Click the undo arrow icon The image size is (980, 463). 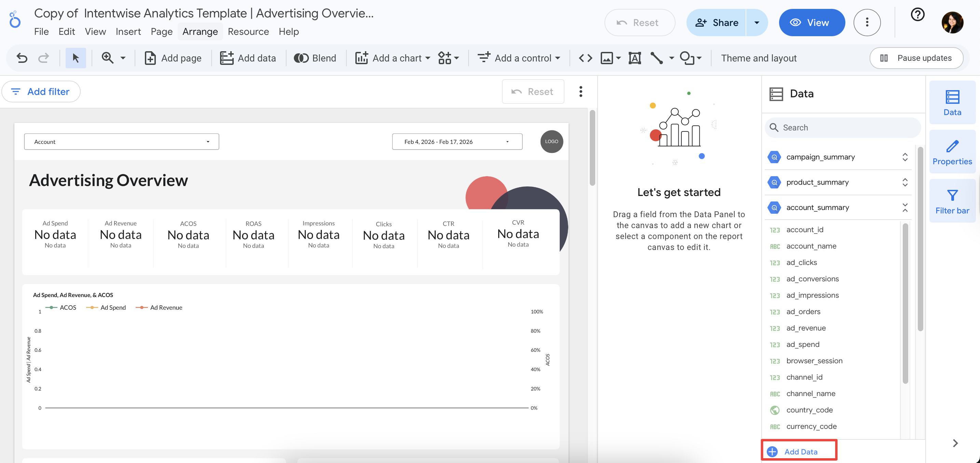coord(22,58)
